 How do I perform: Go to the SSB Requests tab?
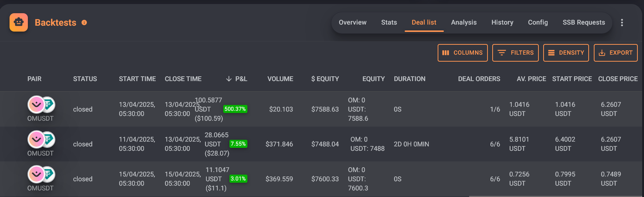584,22
